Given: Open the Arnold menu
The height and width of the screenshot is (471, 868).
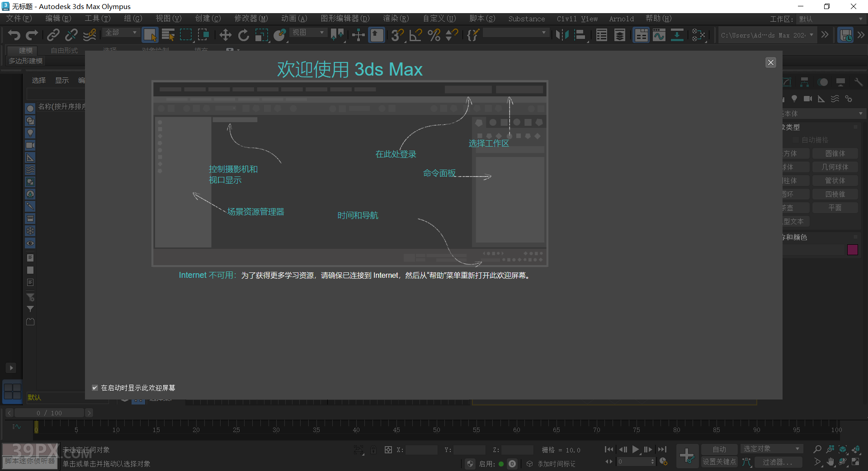Looking at the screenshot, I should [x=621, y=19].
